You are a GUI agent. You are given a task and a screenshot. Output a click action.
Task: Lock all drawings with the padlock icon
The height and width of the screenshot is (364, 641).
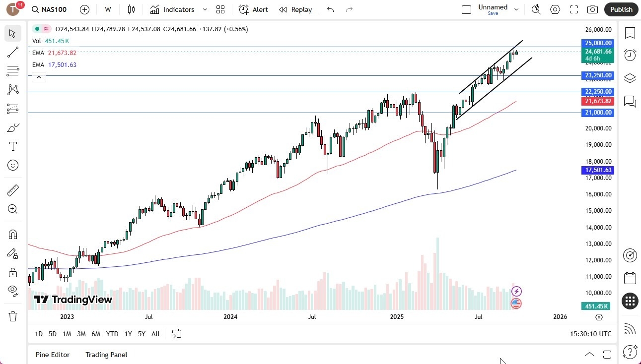pyautogui.click(x=12, y=272)
